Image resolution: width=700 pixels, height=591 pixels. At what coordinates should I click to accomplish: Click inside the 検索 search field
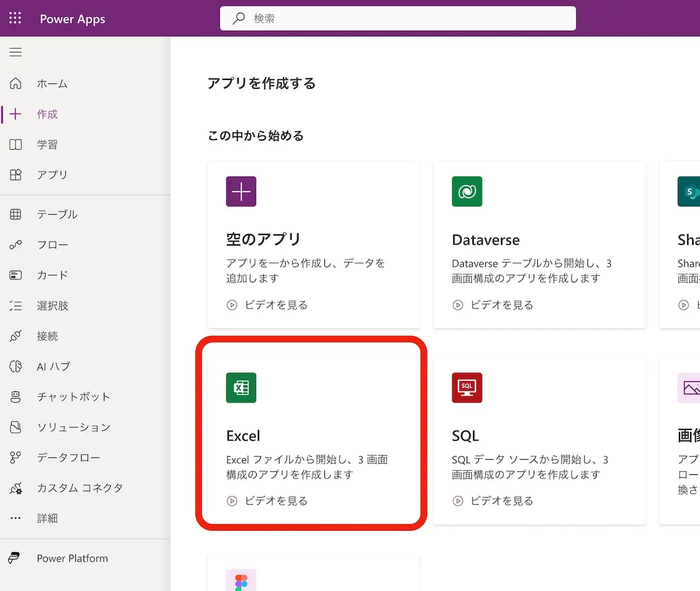(x=408, y=19)
